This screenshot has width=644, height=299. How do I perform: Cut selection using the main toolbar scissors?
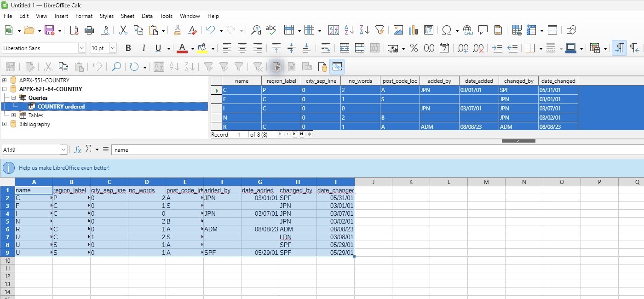(x=123, y=30)
